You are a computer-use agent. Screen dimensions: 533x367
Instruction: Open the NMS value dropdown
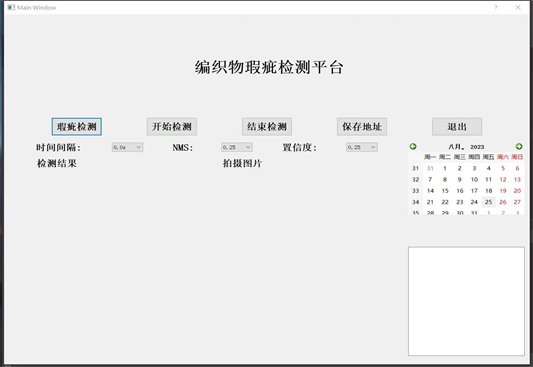237,147
